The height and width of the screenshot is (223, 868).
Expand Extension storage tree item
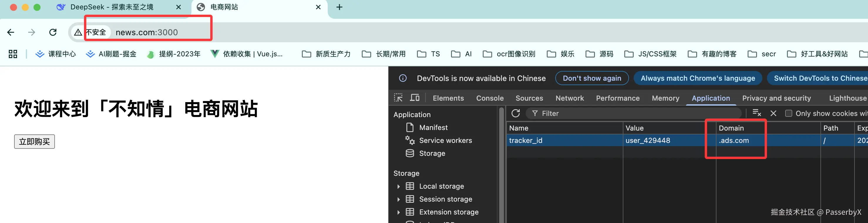[398, 212]
